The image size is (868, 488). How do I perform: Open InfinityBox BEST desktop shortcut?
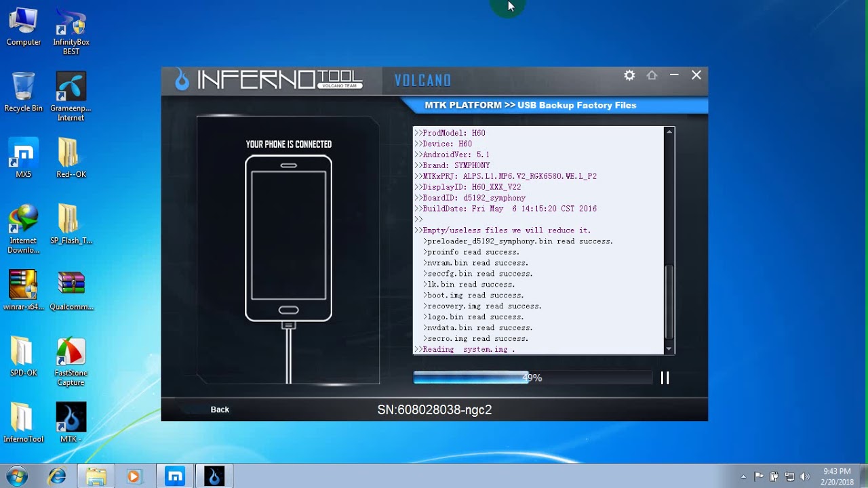(x=71, y=32)
